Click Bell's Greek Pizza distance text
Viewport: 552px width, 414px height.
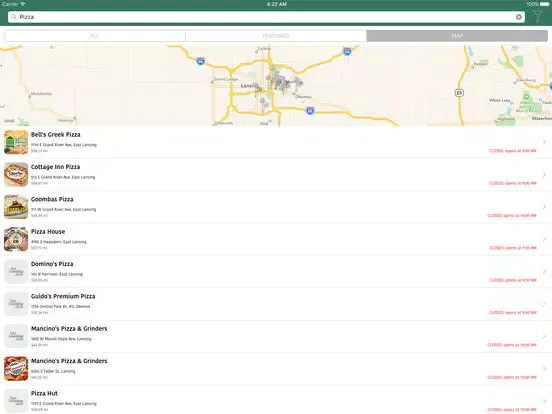point(39,151)
